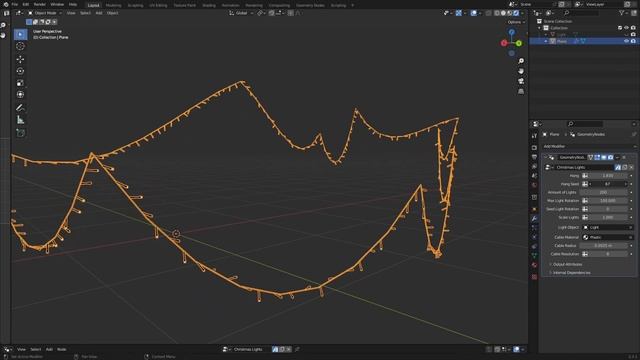
Task: Open the Material properties tab
Action: click(534, 265)
